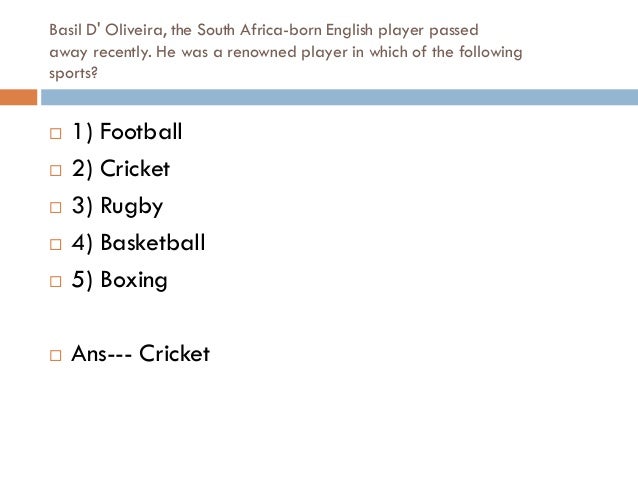
Task: Click the 'Ans--- Cricket' answer line
Action: (x=141, y=353)
